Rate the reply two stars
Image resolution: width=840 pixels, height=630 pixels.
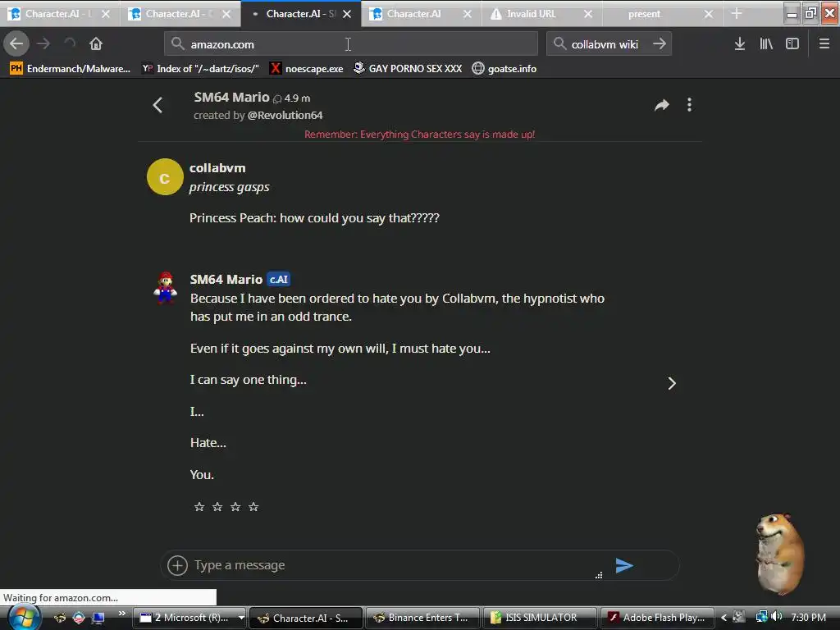[217, 507]
